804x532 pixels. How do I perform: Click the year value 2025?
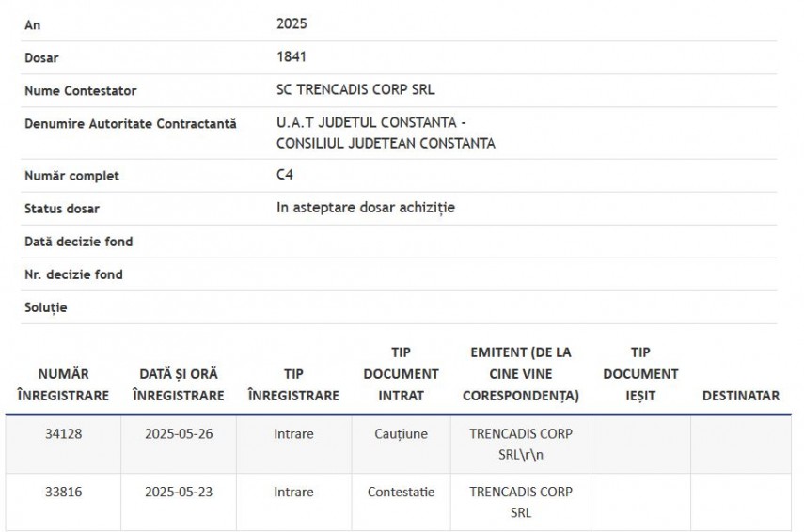pyautogui.click(x=292, y=23)
